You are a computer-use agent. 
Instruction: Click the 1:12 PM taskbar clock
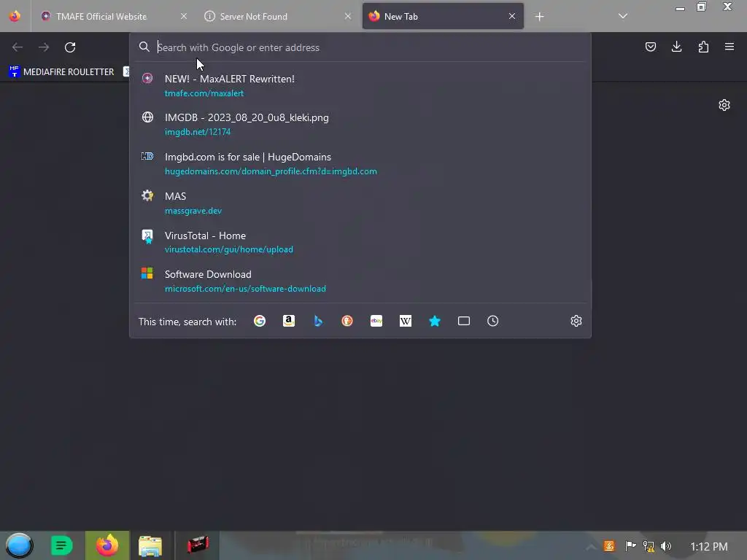point(709,546)
